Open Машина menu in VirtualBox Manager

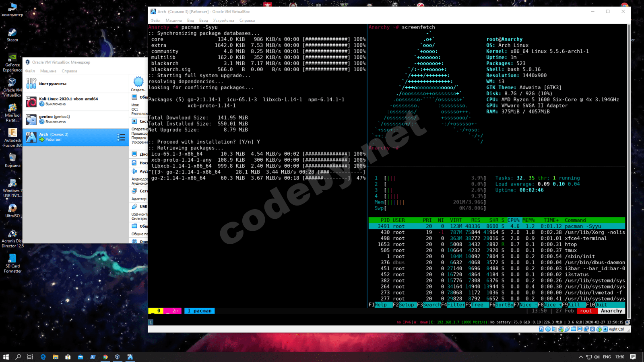48,71
